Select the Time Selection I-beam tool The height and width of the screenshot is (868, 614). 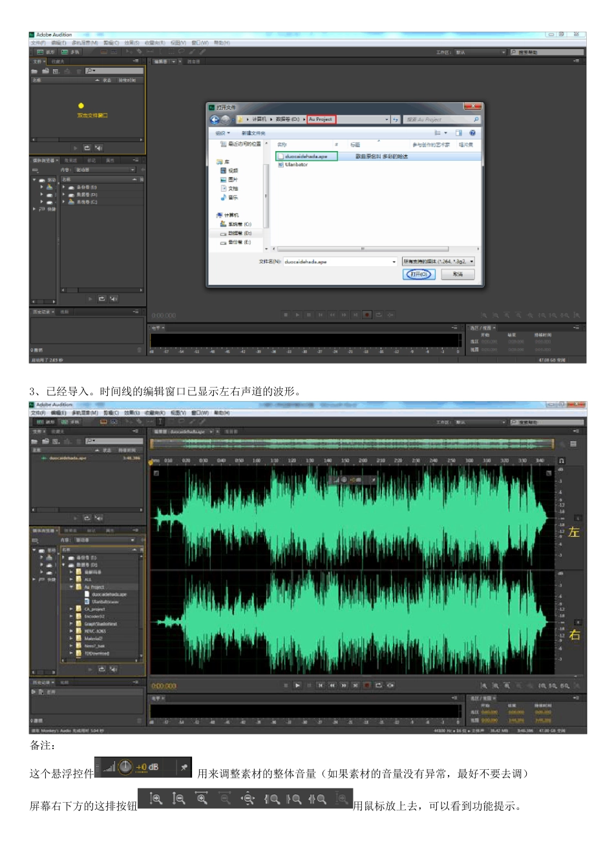pyautogui.click(x=160, y=422)
